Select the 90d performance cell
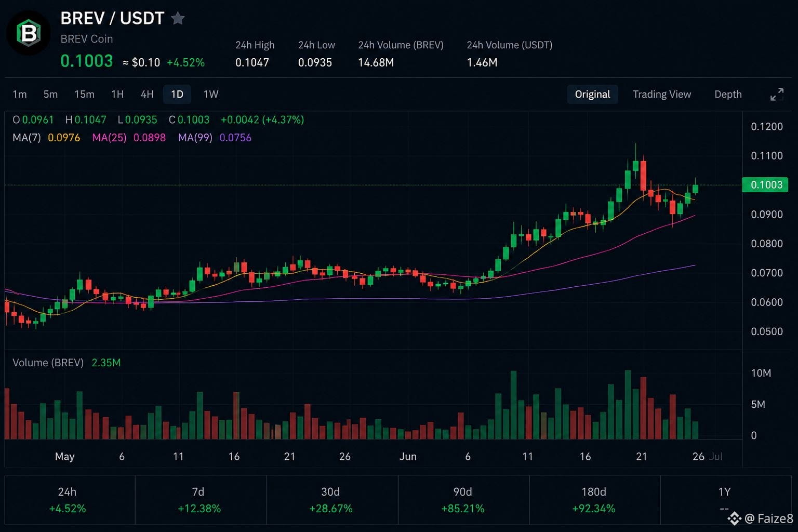The width and height of the screenshot is (798, 532). coord(463,500)
